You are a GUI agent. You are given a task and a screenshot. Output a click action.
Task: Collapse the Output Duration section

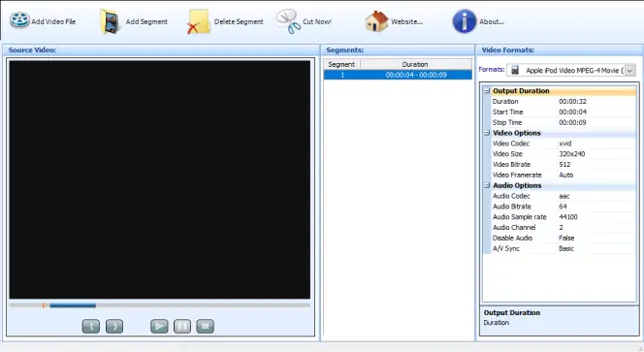point(487,91)
